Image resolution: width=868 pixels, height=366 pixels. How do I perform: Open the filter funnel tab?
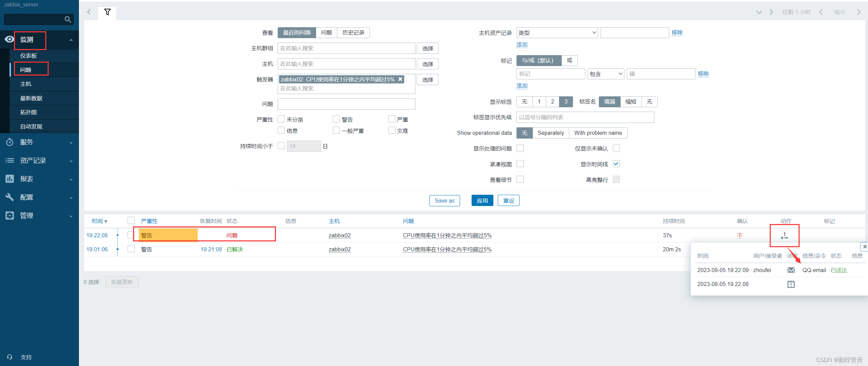(107, 12)
